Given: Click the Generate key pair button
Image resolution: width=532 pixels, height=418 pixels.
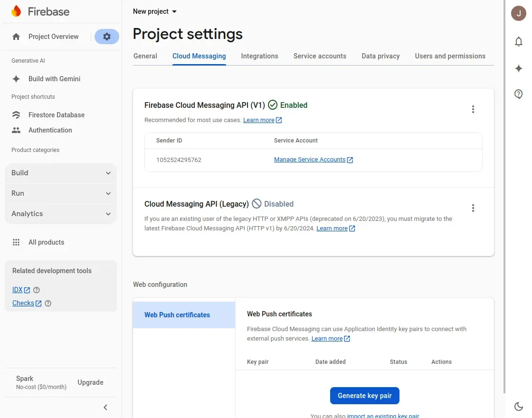Looking at the screenshot, I should tap(365, 396).
